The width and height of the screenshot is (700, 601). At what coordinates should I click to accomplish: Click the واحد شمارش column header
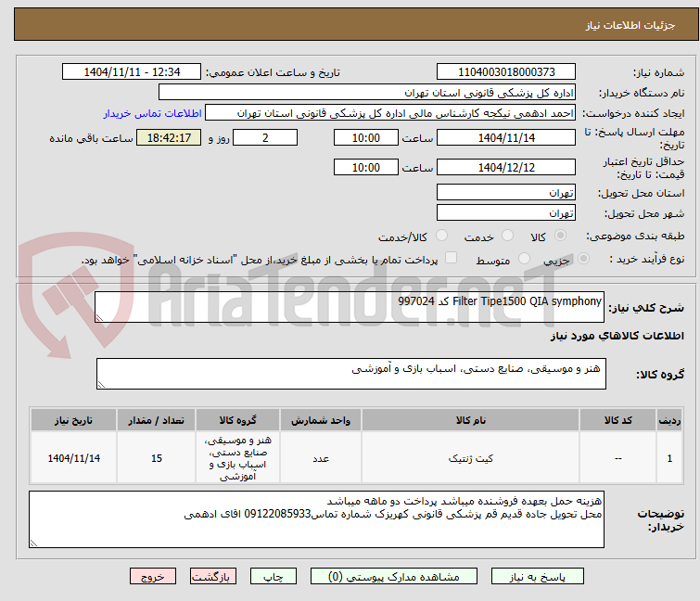321,420
